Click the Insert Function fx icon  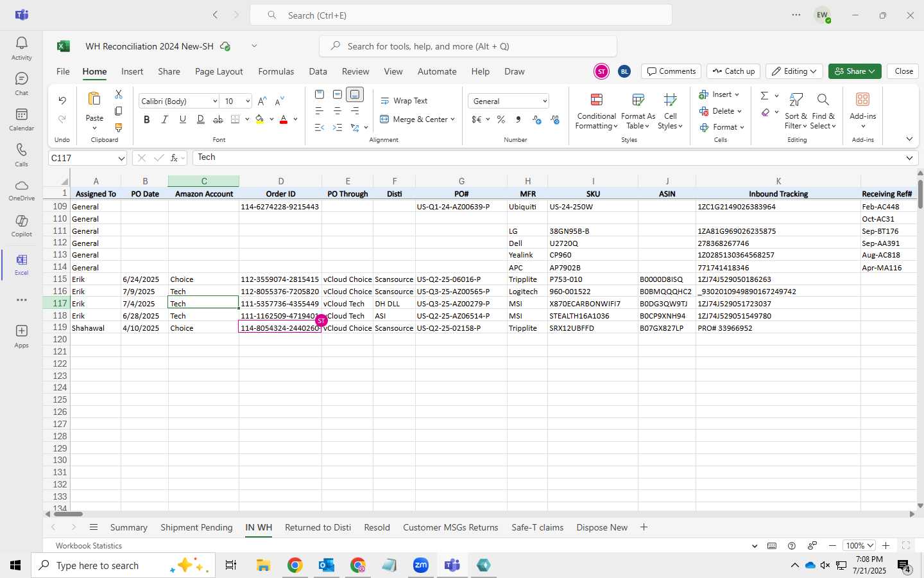174,158
